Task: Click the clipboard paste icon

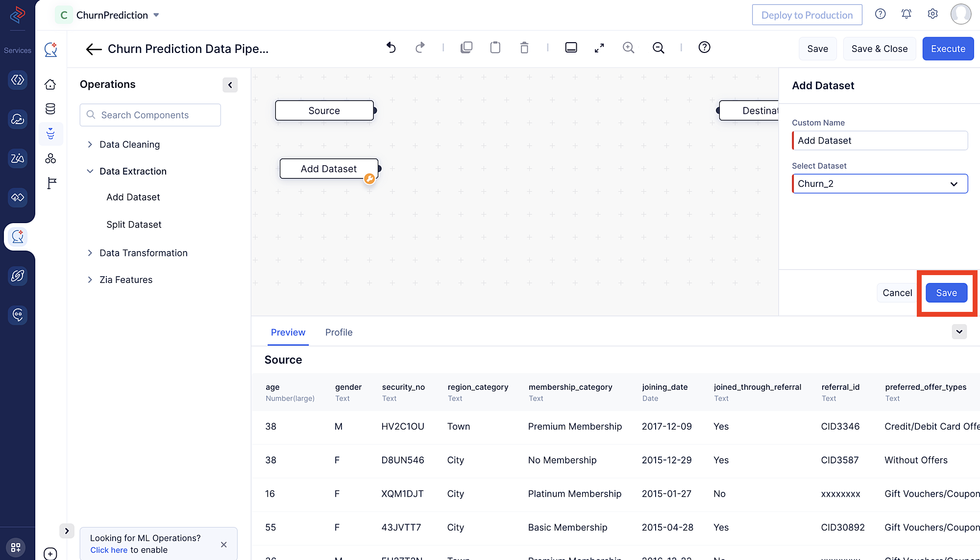Action: pyautogui.click(x=495, y=47)
